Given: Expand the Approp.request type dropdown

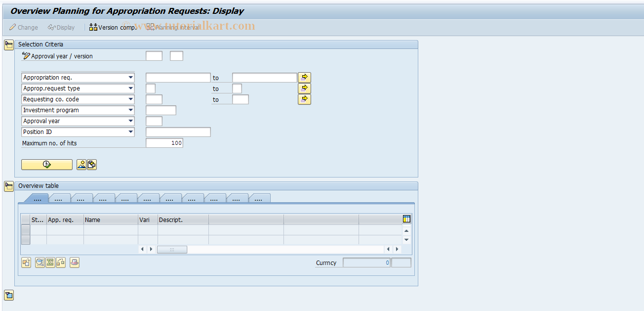Looking at the screenshot, I should tap(130, 89).
